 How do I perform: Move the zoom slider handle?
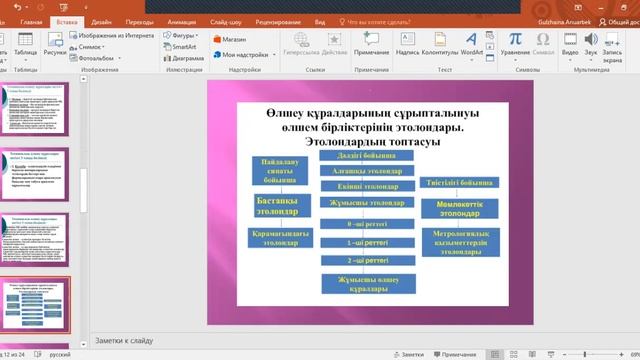584,354
